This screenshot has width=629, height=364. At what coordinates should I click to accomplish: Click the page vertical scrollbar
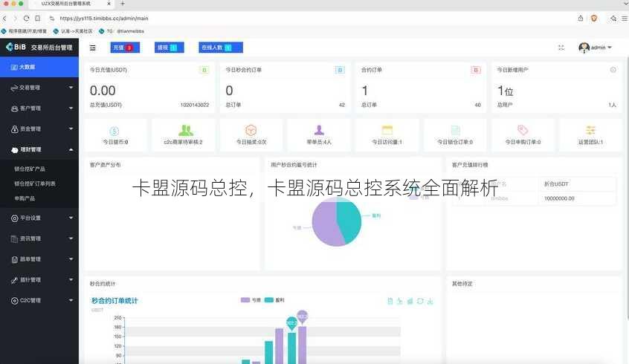coord(627,189)
